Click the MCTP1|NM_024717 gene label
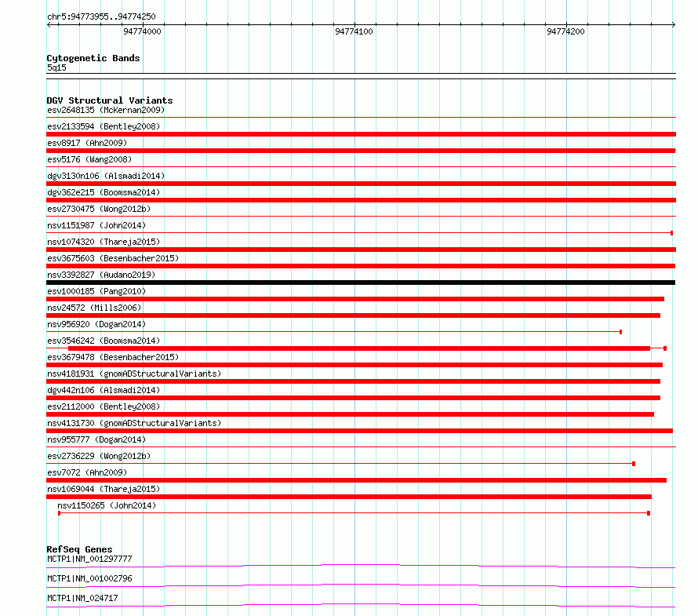 pyautogui.click(x=82, y=598)
